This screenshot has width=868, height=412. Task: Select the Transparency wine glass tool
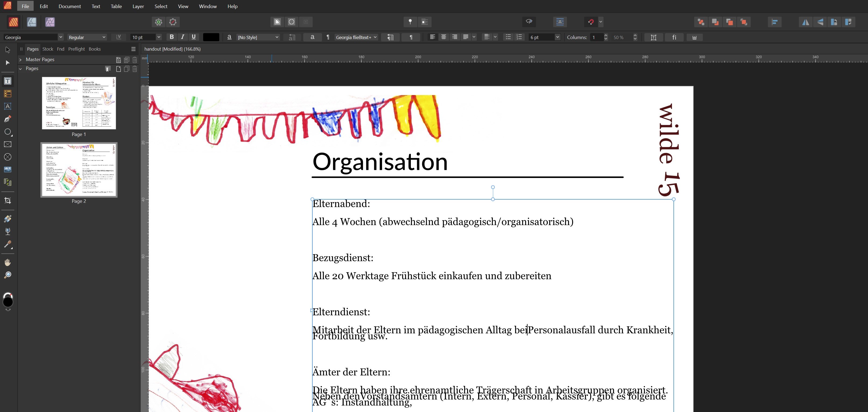pyautogui.click(x=8, y=231)
